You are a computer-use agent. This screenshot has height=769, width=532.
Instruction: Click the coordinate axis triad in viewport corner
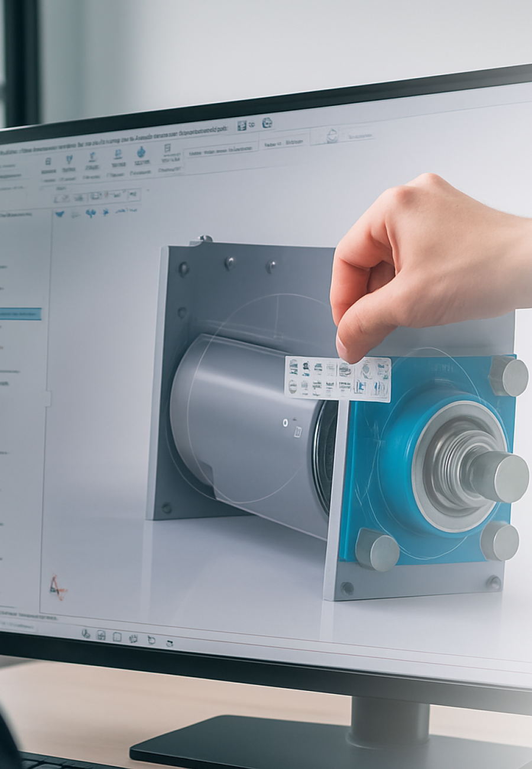click(x=57, y=586)
